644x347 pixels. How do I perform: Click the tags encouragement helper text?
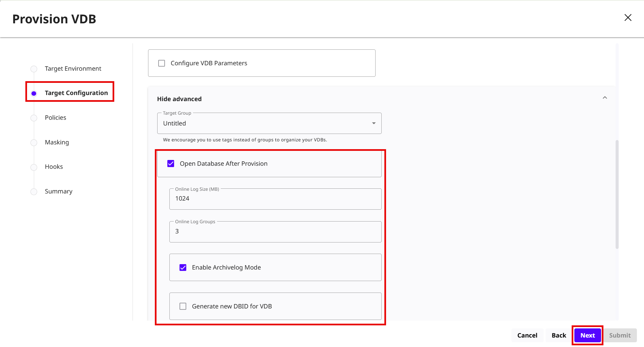coord(245,140)
